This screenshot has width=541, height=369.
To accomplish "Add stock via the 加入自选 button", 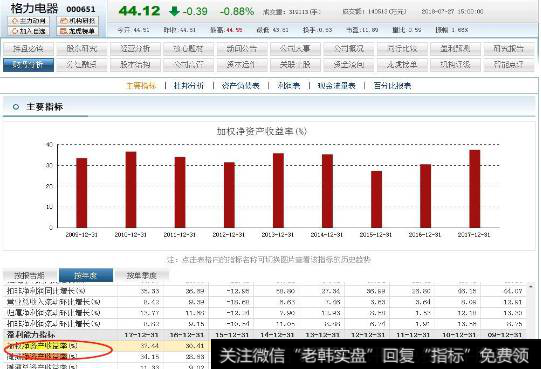I will coord(29,31).
